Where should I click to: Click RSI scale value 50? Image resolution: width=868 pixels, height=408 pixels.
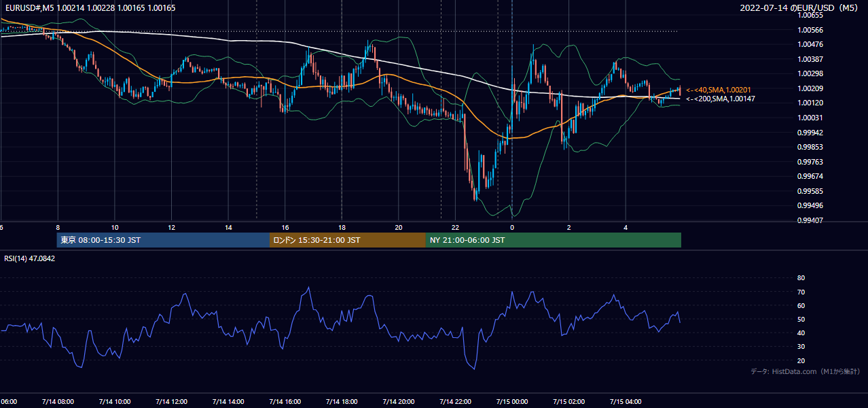point(801,319)
